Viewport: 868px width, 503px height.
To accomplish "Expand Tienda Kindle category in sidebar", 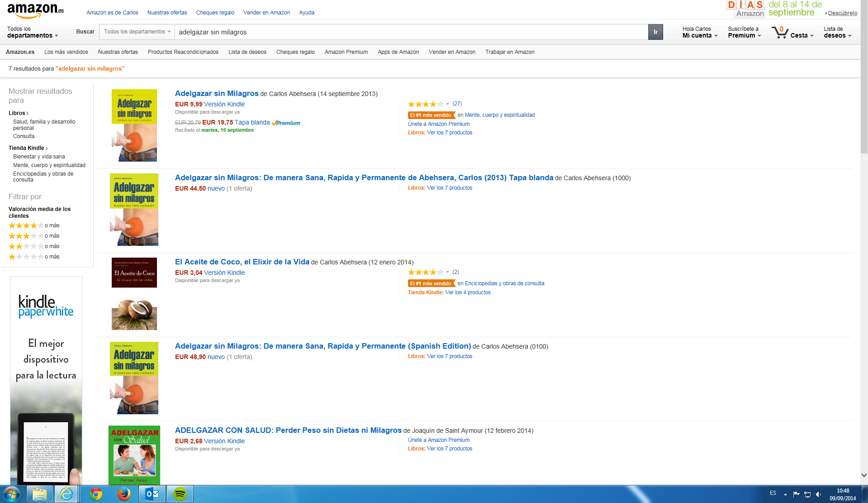I will [28, 148].
